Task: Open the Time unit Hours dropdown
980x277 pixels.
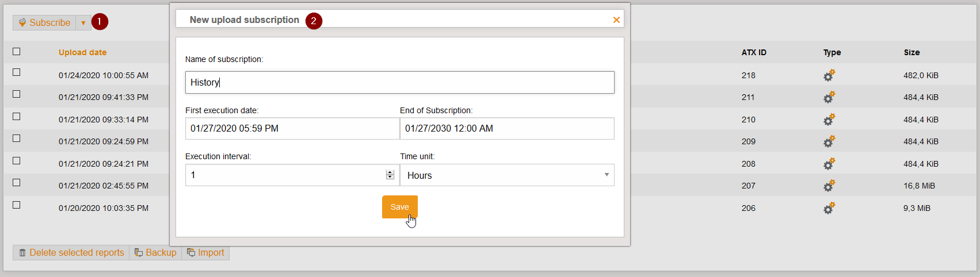Action: pos(506,175)
